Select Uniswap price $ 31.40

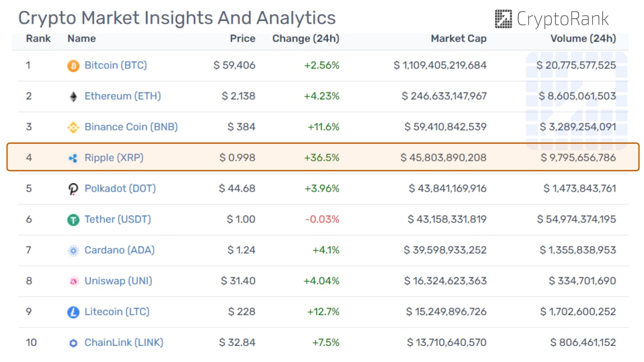(238, 281)
